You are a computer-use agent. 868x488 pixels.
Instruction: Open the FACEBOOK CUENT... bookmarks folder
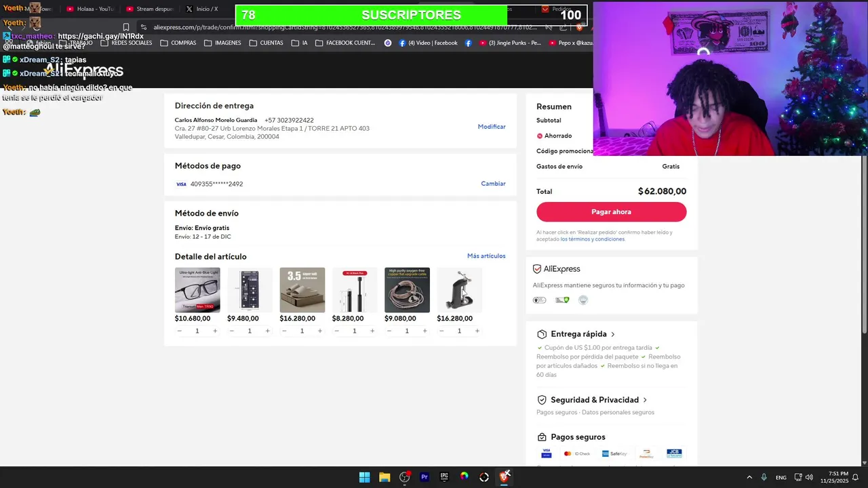coord(345,43)
